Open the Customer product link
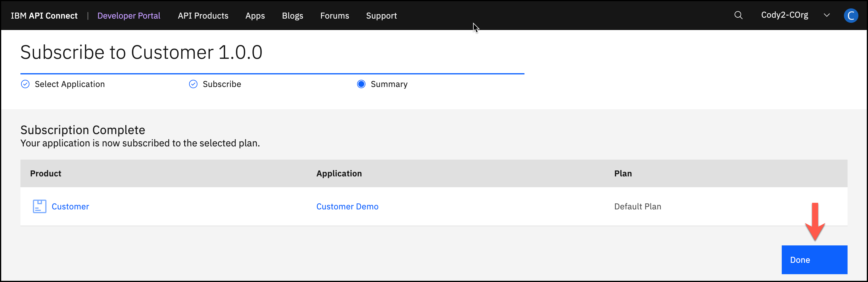868x282 pixels. pyautogui.click(x=70, y=206)
